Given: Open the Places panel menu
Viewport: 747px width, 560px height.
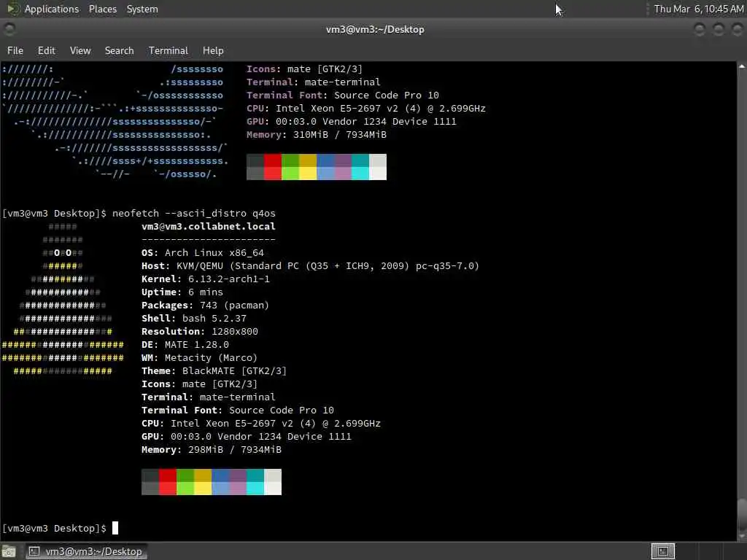Looking at the screenshot, I should (102, 9).
